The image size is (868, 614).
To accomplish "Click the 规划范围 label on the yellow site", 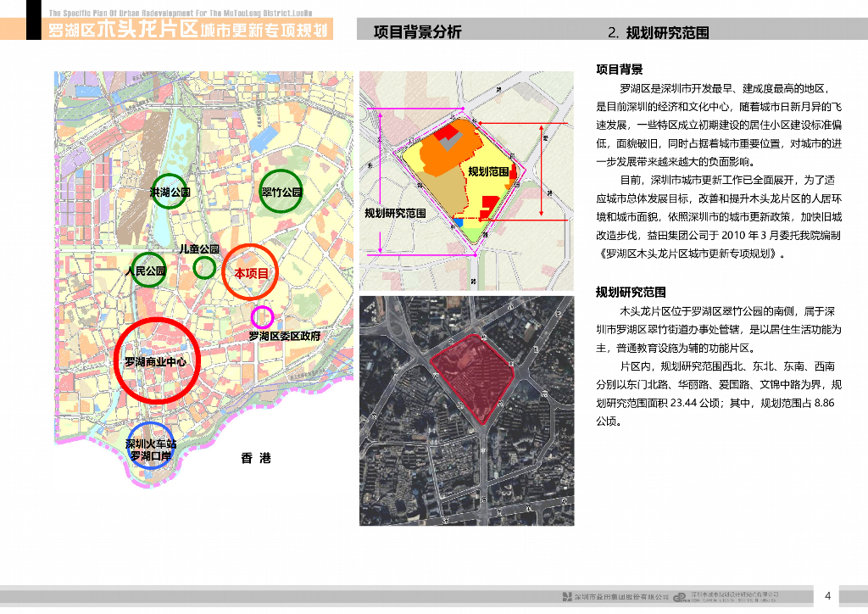I will pyautogui.click(x=488, y=171).
